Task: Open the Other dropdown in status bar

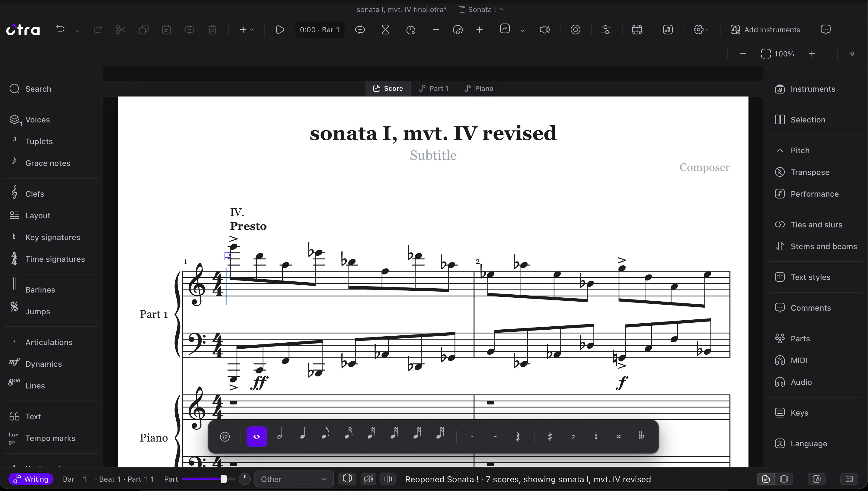Action: [294, 479]
